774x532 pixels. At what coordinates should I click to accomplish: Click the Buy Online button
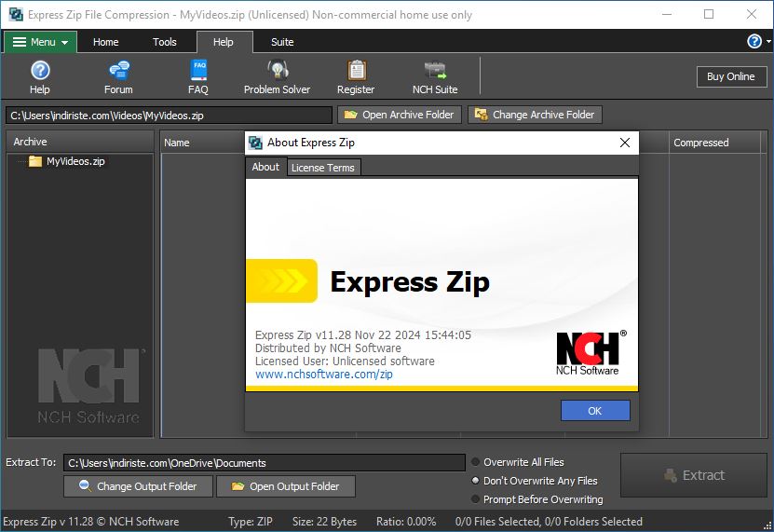click(x=731, y=76)
